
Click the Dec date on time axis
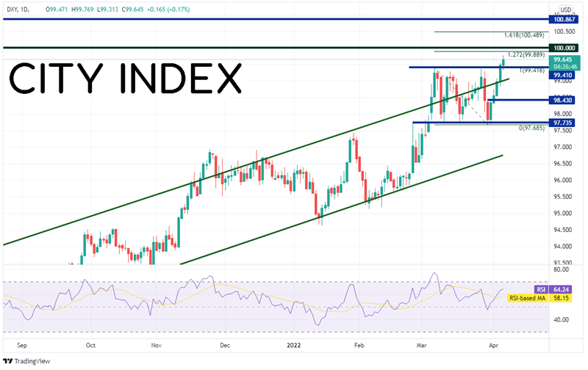point(225,345)
